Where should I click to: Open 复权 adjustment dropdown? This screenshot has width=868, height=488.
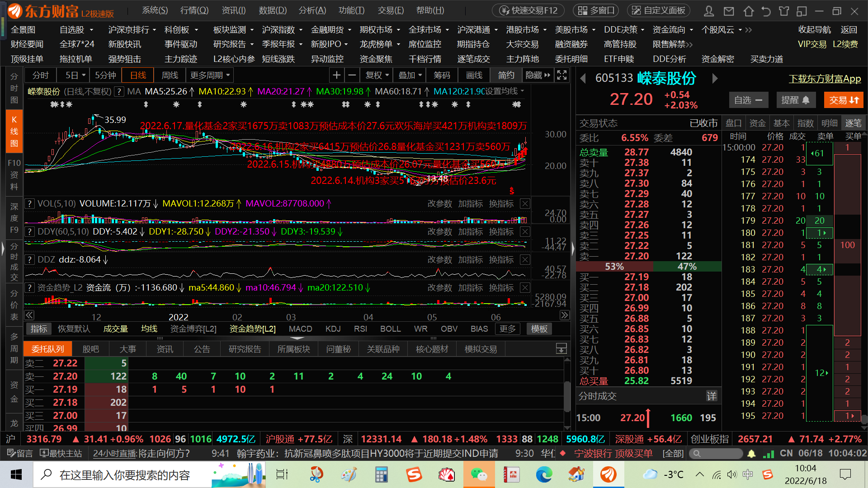(377, 75)
